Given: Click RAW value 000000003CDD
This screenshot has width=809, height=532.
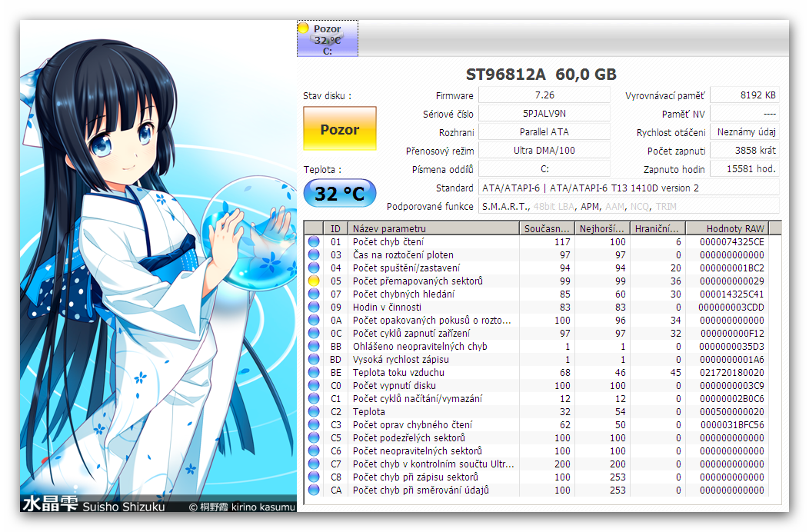Looking at the screenshot, I should tap(731, 307).
